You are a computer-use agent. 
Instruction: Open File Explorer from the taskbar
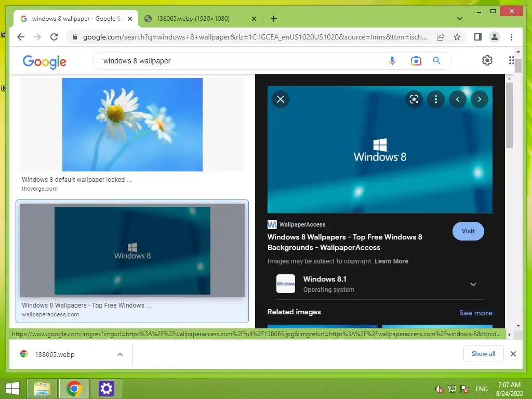click(x=42, y=389)
